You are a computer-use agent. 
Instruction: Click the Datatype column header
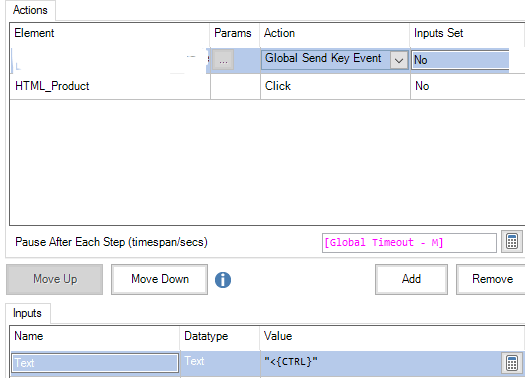tap(220, 336)
